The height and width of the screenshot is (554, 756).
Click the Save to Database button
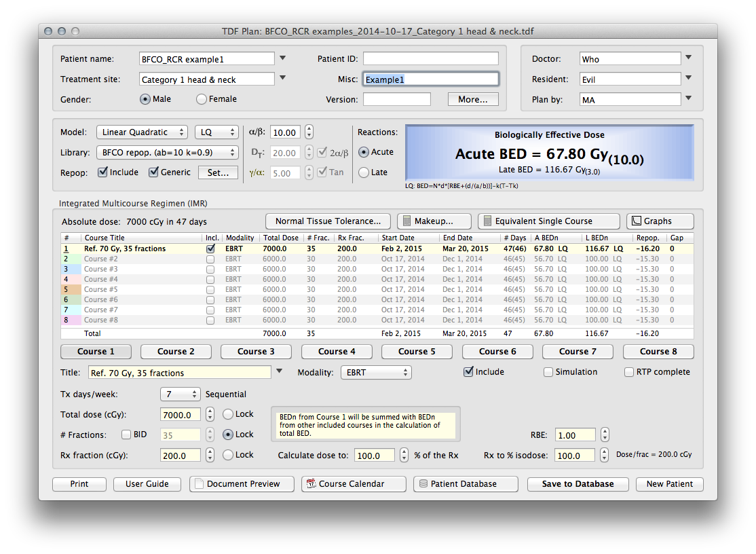[578, 484]
